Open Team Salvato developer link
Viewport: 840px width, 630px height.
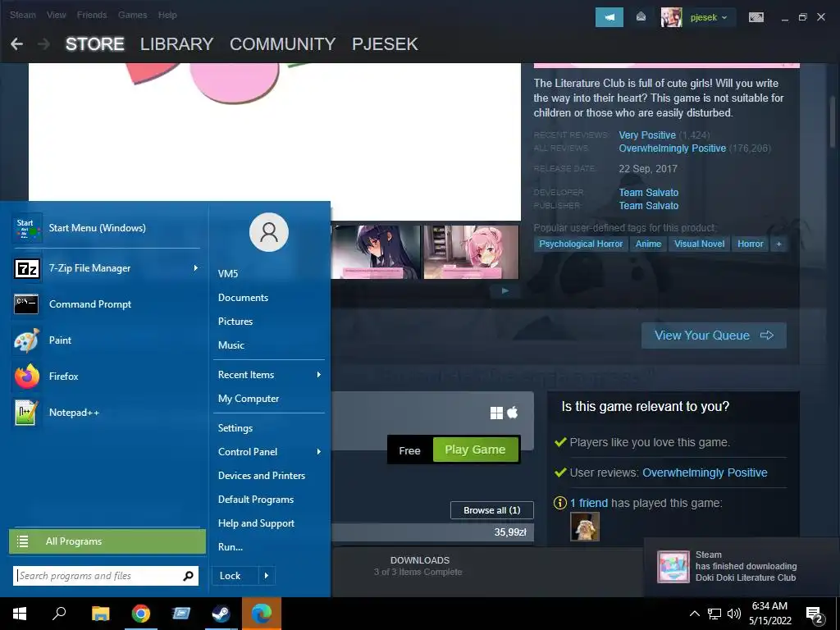tap(648, 192)
